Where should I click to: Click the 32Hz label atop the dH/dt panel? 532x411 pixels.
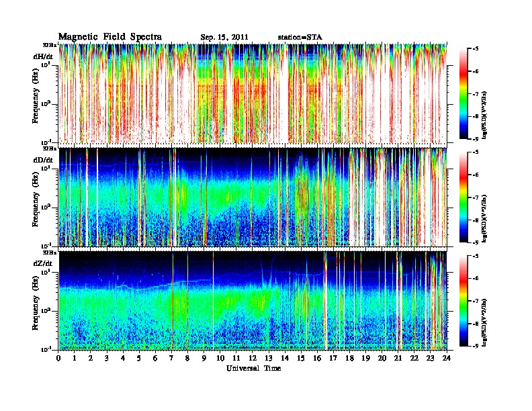click(49, 45)
